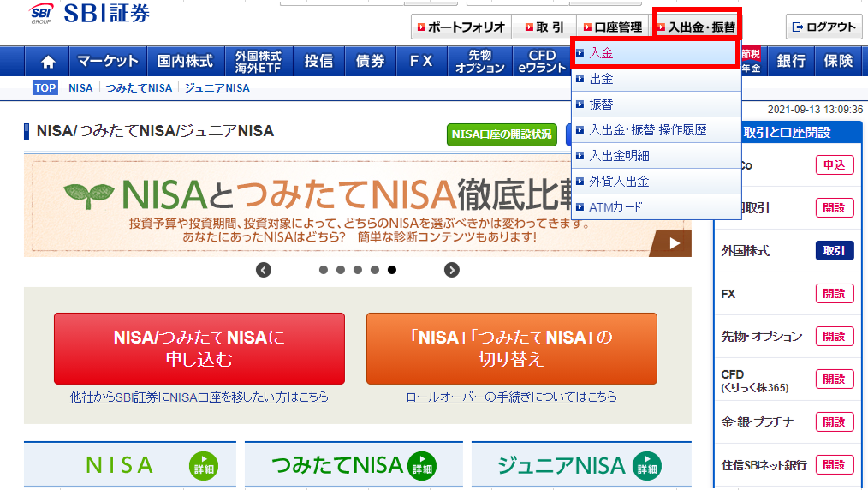The height and width of the screenshot is (490, 868).
Task: Click 開設 button beside 住信SBIネット銀行
Action: [x=835, y=465]
